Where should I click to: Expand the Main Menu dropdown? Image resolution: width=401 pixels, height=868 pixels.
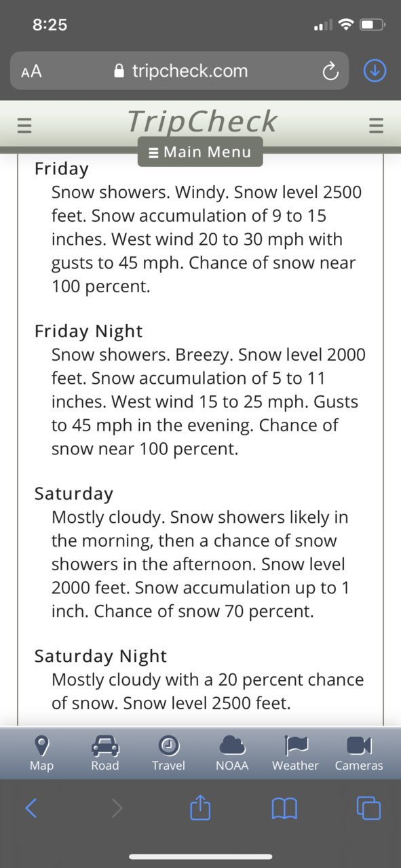[x=200, y=152]
